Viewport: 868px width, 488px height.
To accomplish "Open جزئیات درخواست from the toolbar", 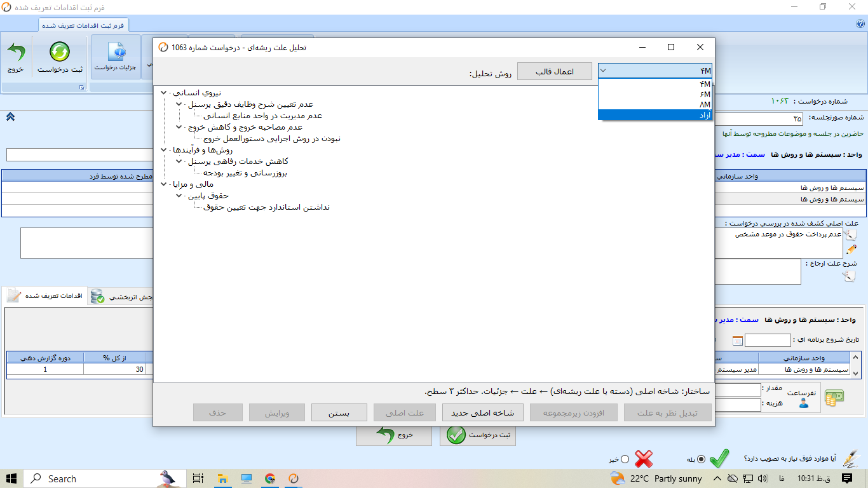I will click(116, 56).
